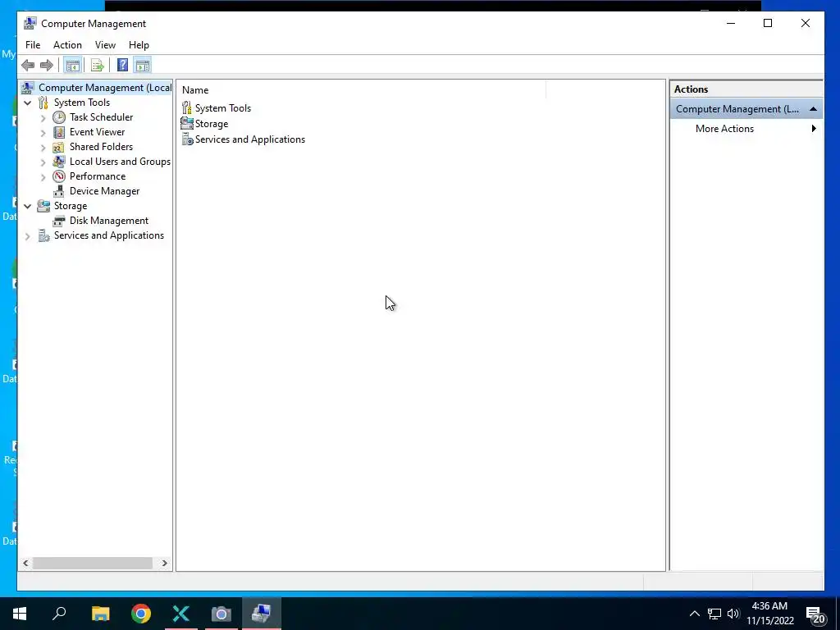This screenshot has height=630, width=840.
Task: Select Local Users and Groups icon
Action: click(59, 162)
